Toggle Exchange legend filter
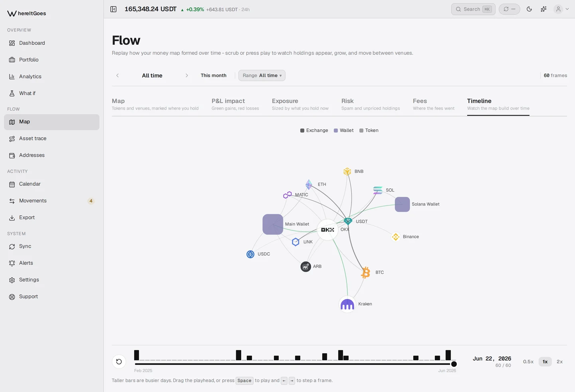This screenshot has height=392, width=575. pyautogui.click(x=314, y=131)
